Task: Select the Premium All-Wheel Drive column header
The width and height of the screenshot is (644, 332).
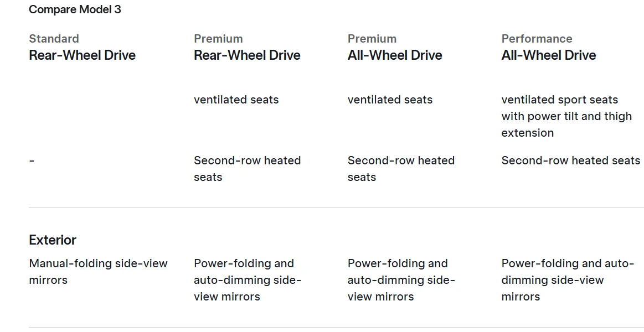Action: tap(395, 48)
